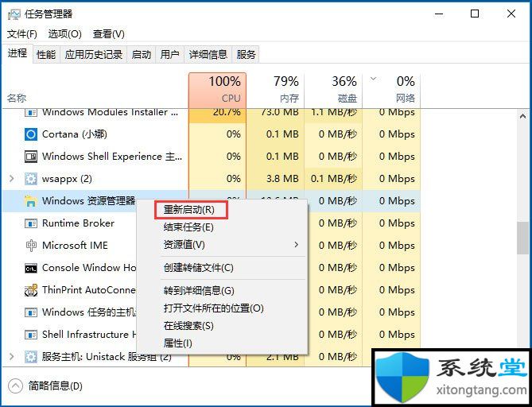Select the Windows Shell Experience row name

click(112, 157)
